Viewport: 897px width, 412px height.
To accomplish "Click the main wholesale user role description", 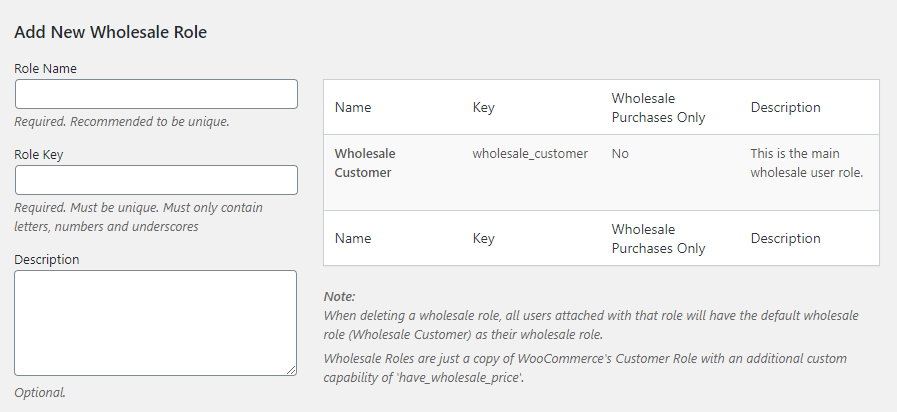I will click(x=807, y=163).
